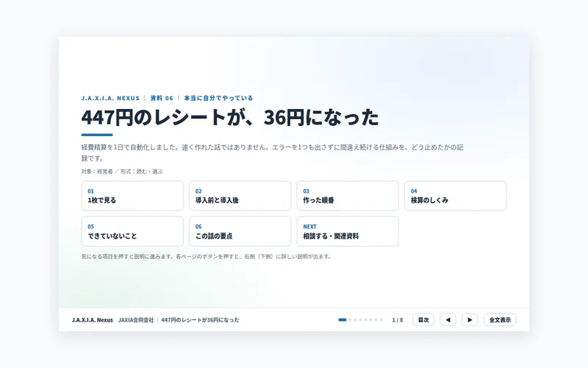Image resolution: width=588 pixels, height=368 pixels.
Task: Click the page counter 1 / 8
Action: (x=398, y=320)
